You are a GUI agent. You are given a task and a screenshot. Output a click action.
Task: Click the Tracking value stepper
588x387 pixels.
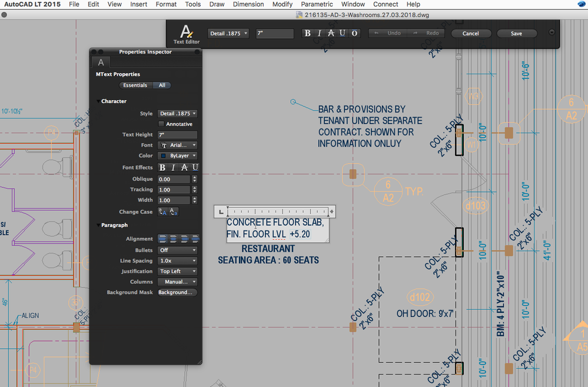coord(194,190)
